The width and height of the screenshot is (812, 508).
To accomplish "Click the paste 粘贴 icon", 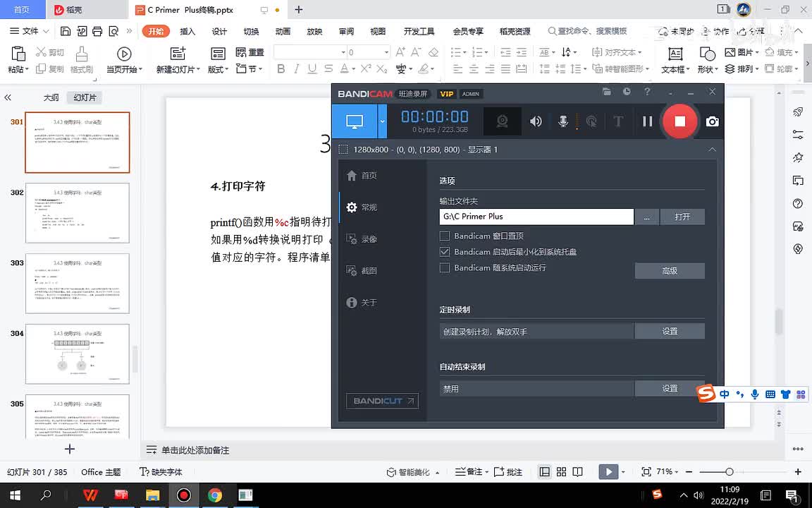I will (x=18, y=54).
